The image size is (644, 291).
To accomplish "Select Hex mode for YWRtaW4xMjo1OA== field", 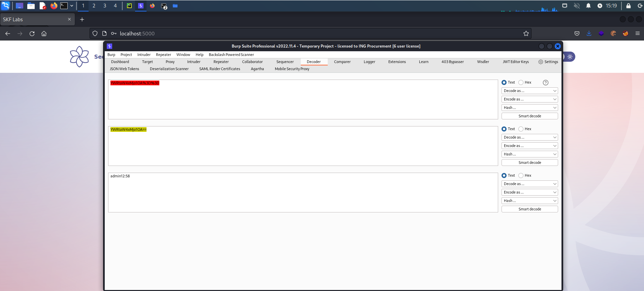I will click(521, 129).
